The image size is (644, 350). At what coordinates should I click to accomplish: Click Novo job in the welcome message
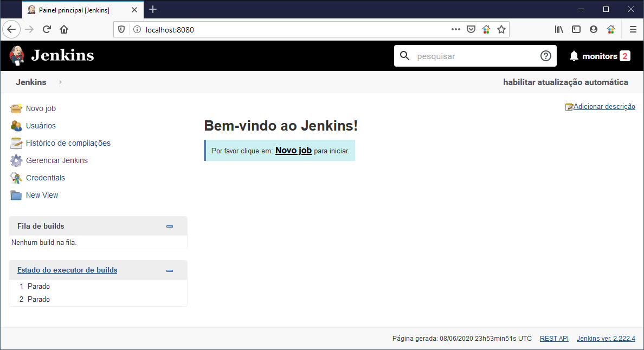(x=293, y=150)
